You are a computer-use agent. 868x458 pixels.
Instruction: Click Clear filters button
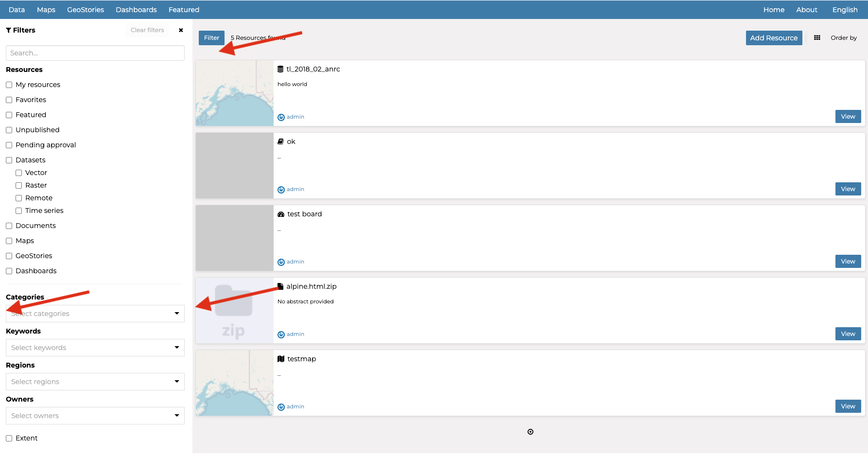[147, 30]
